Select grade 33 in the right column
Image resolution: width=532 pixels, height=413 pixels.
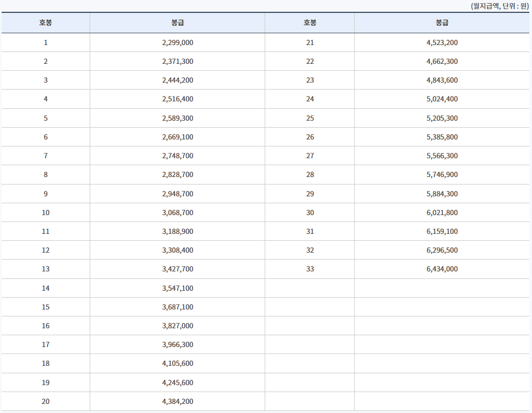(309, 269)
